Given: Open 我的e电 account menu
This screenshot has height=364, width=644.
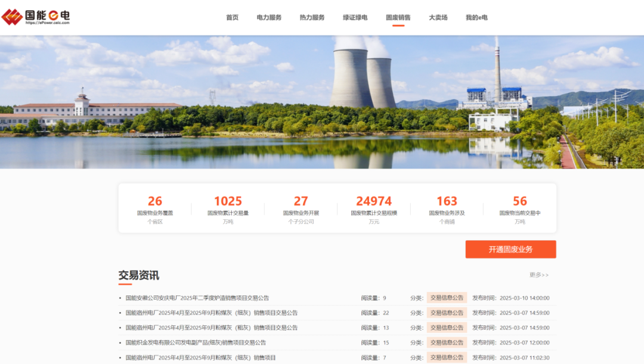Looking at the screenshot, I should pyautogui.click(x=476, y=18).
